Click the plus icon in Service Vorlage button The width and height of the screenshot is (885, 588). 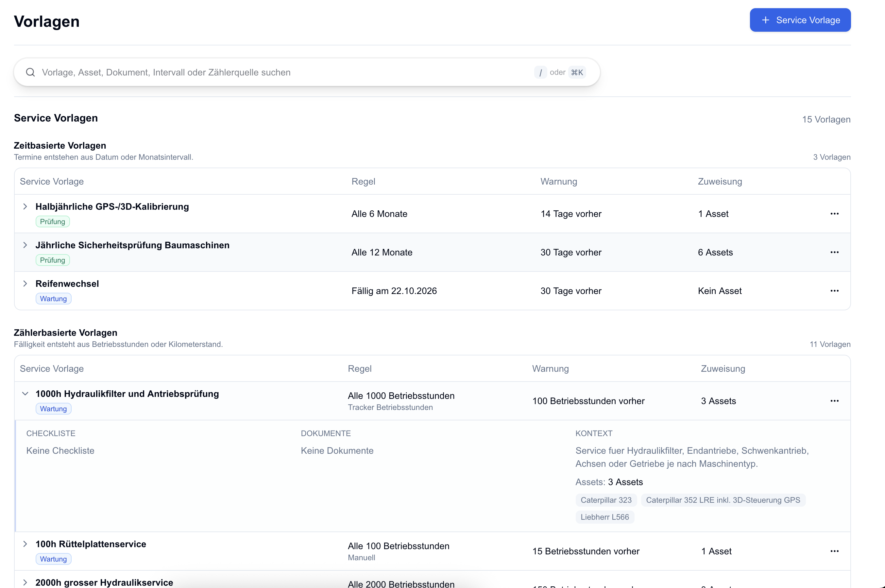tap(765, 20)
